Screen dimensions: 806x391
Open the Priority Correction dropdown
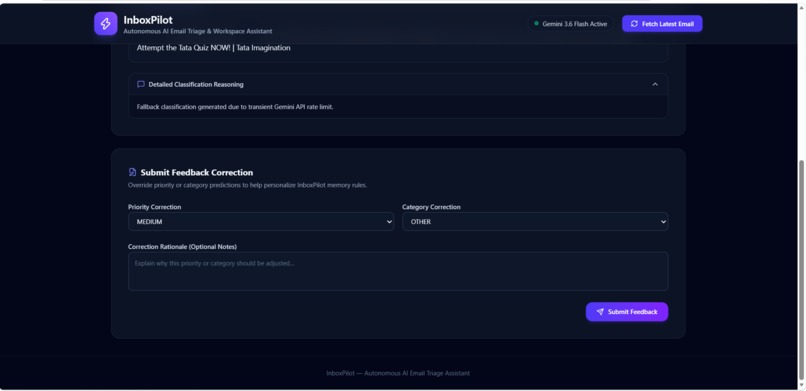(x=261, y=221)
